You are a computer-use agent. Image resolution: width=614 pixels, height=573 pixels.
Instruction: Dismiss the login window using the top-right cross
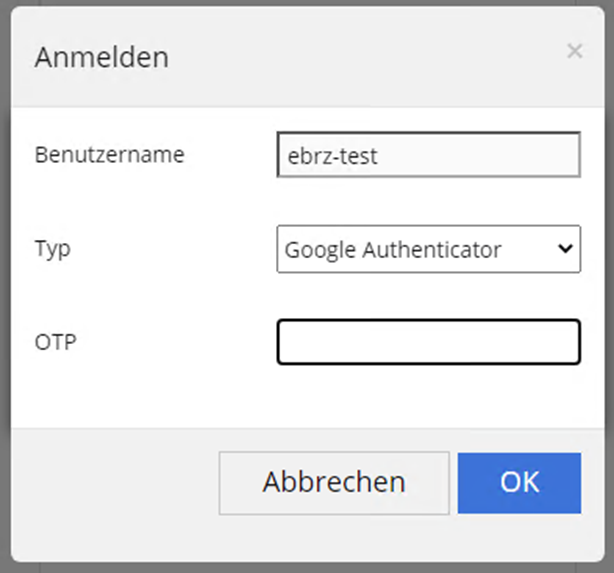pyautogui.click(x=574, y=51)
